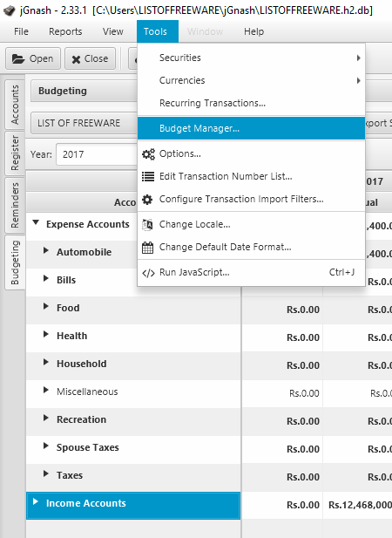Screen dimensions: 392x538
Task: Open the Reports menu
Action: pyautogui.click(x=65, y=31)
